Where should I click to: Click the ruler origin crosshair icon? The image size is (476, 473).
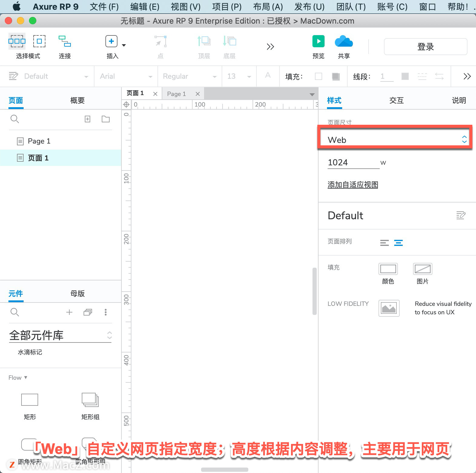(126, 104)
